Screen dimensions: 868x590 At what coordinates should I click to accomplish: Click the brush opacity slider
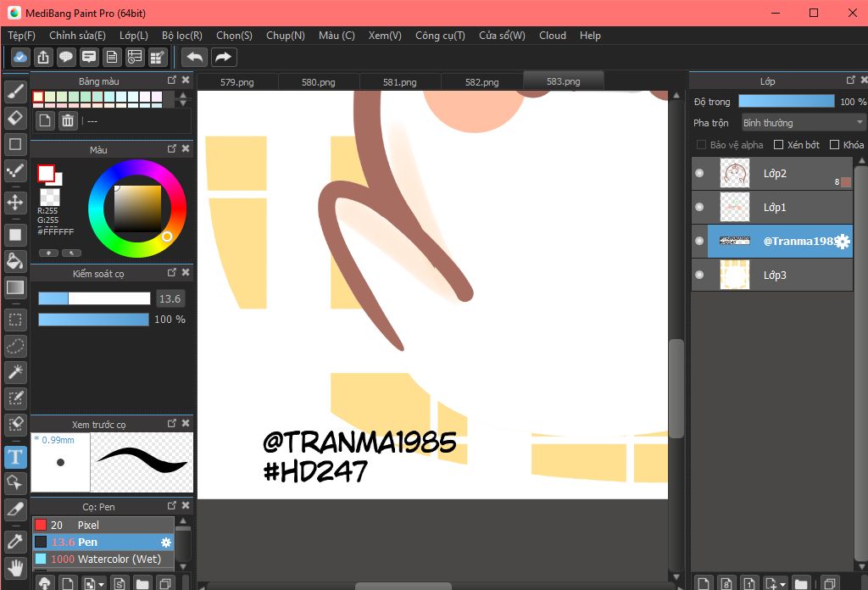93,320
